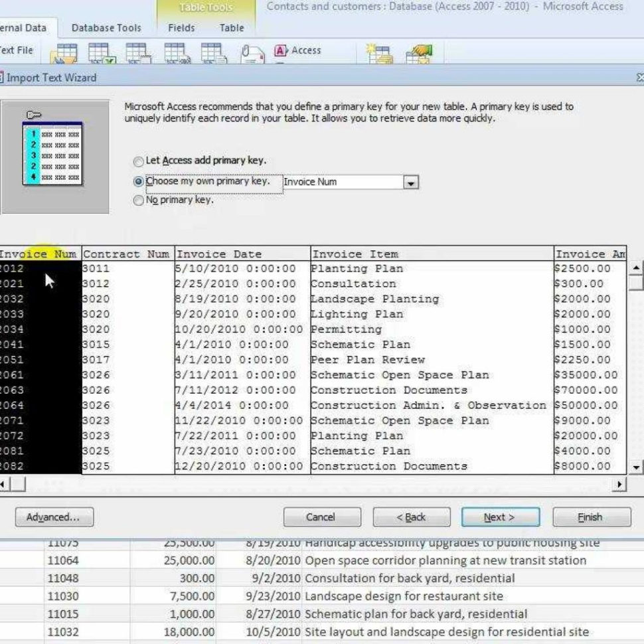Image resolution: width=644 pixels, height=644 pixels.
Task: Click the Import Text Wizard title icon
Action: [1, 78]
